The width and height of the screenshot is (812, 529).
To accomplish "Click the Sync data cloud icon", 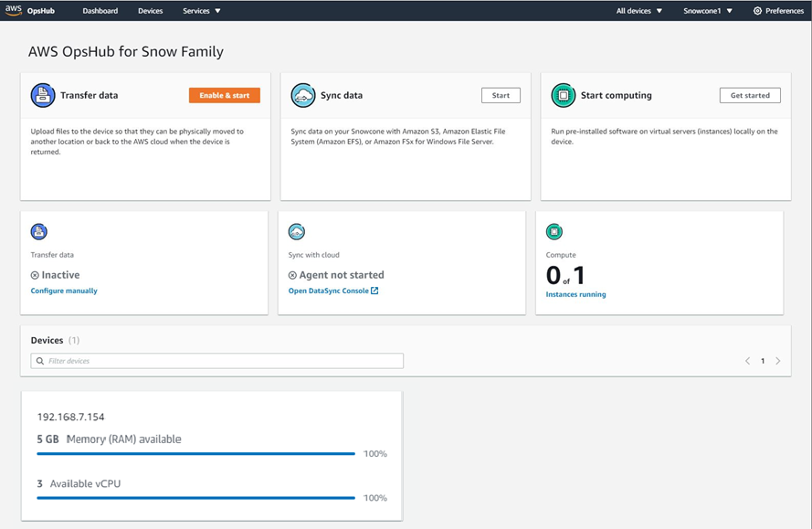I will click(x=302, y=95).
